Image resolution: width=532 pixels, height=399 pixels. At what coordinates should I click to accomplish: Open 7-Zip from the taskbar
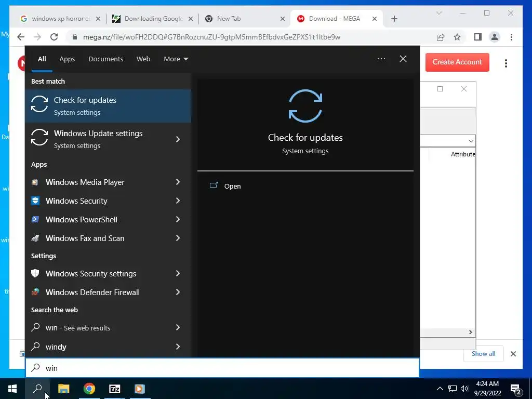(115, 389)
